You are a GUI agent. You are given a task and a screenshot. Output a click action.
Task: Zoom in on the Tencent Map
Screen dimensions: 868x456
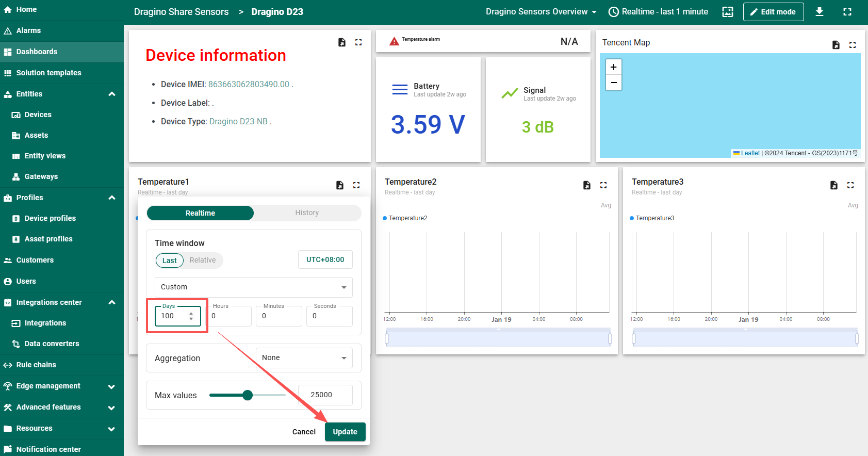tap(613, 67)
